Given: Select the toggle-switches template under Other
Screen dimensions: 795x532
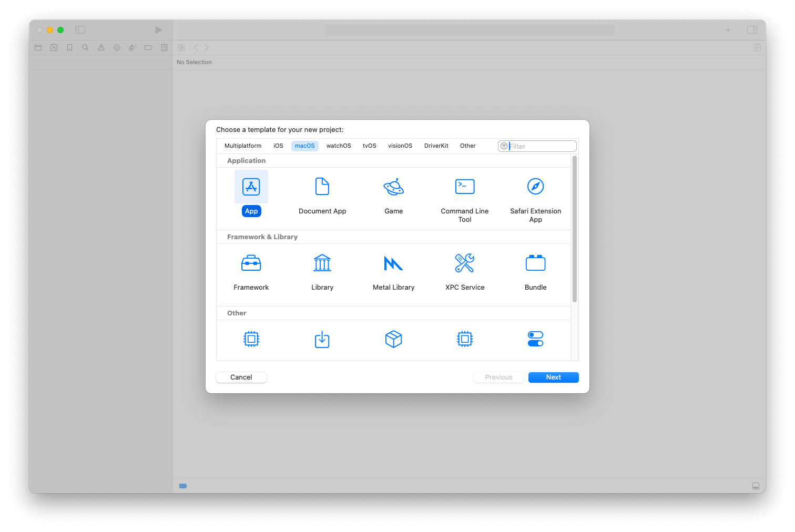Looking at the screenshot, I should pyautogui.click(x=536, y=339).
